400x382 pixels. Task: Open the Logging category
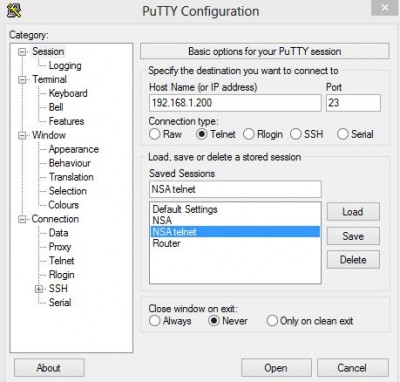65,66
